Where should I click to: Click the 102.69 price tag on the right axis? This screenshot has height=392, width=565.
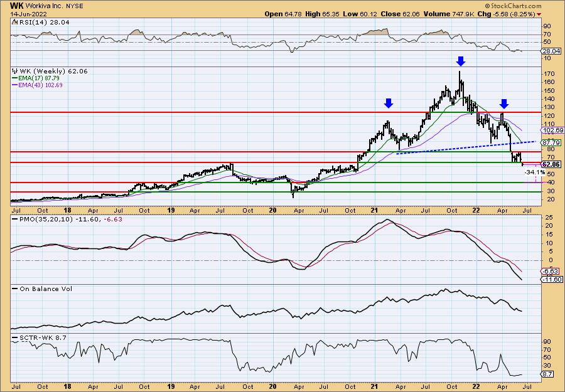click(x=552, y=130)
